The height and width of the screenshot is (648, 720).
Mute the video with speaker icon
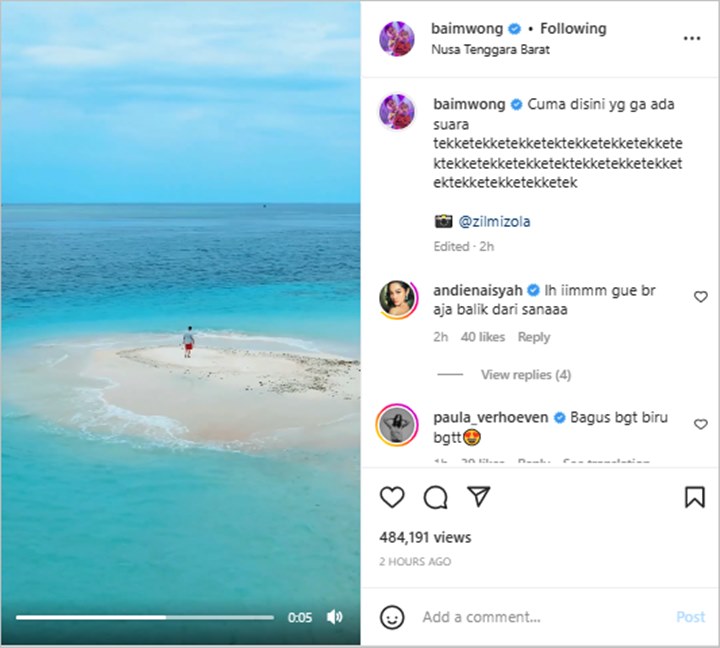(335, 617)
